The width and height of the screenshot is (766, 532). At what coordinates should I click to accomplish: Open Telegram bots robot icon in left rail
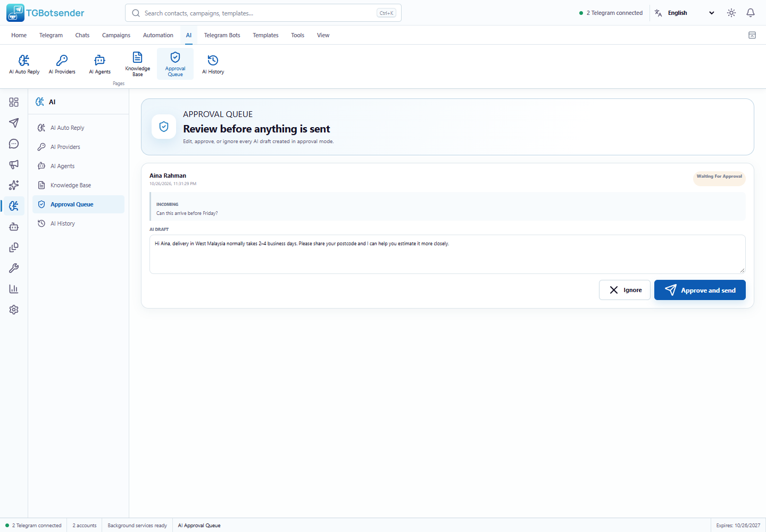coord(14,227)
